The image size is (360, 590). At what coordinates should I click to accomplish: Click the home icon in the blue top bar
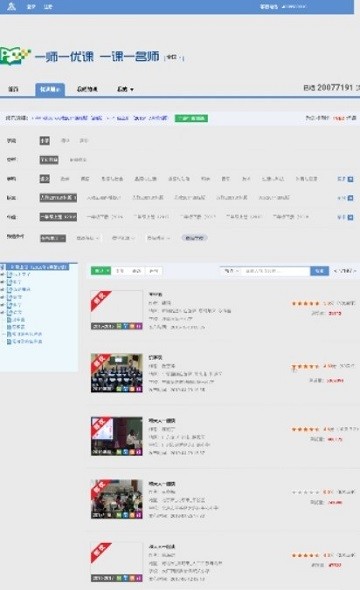click(x=11, y=6)
